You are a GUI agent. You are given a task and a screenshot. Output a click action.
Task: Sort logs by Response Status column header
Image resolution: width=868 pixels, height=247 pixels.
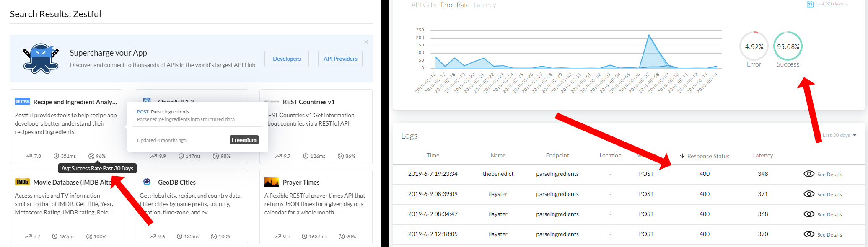[705, 156]
